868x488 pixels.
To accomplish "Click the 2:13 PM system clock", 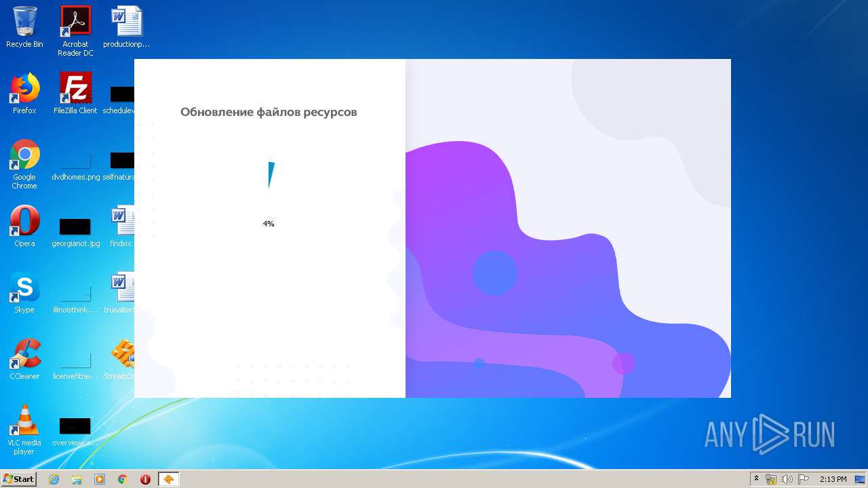I will (x=833, y=479).
